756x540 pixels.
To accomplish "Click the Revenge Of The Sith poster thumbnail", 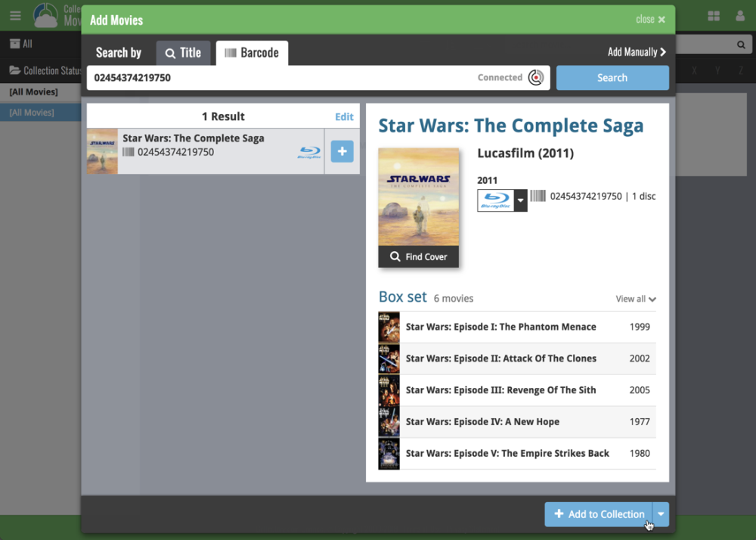I will pyautogui.click(x=389, y=390).
